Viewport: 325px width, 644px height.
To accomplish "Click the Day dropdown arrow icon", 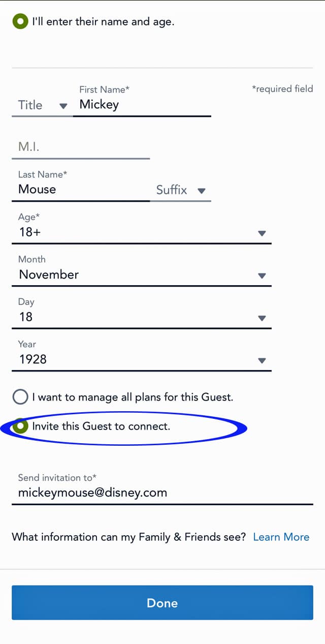I will tap(262, 318).
